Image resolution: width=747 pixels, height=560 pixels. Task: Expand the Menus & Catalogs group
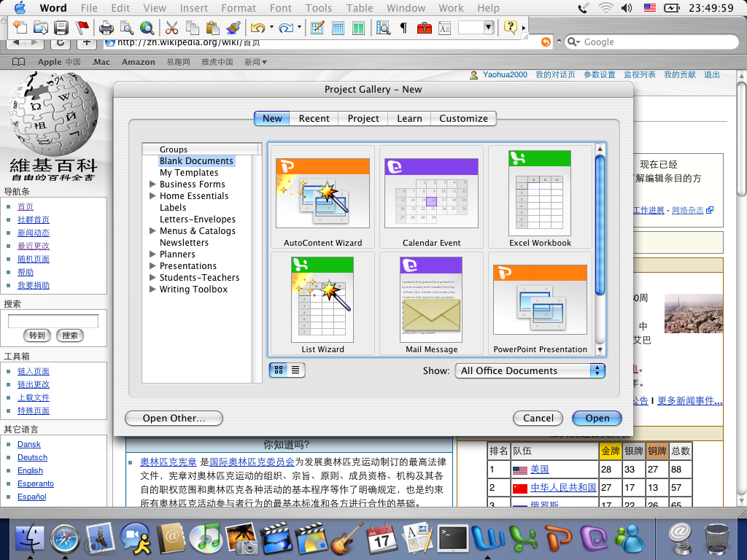(x=152, y=230)
